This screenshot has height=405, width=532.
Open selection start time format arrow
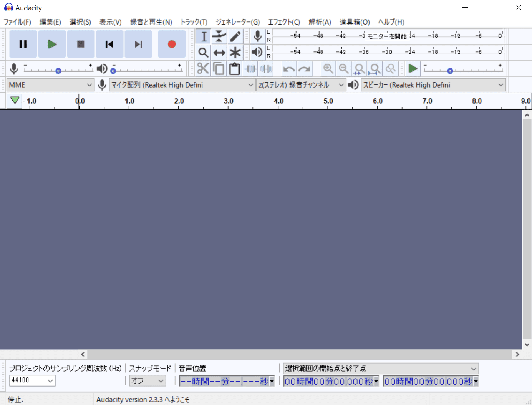point(376,381)
